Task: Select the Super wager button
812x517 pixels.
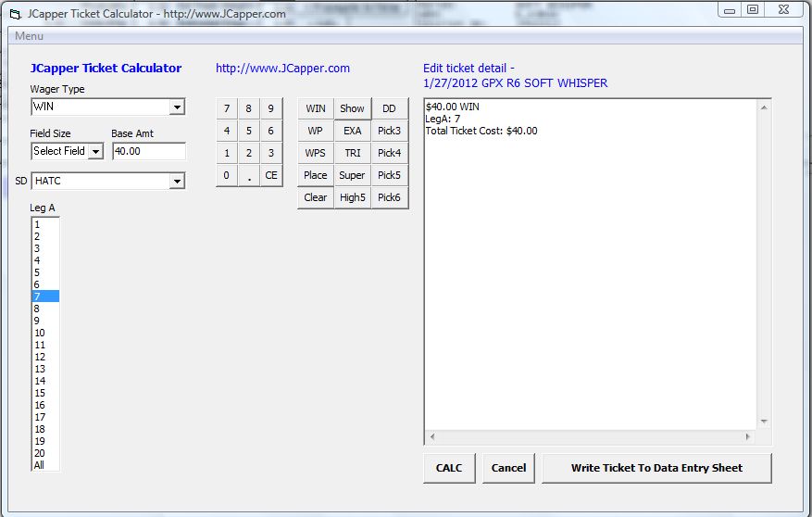Action: pos(352,176)
